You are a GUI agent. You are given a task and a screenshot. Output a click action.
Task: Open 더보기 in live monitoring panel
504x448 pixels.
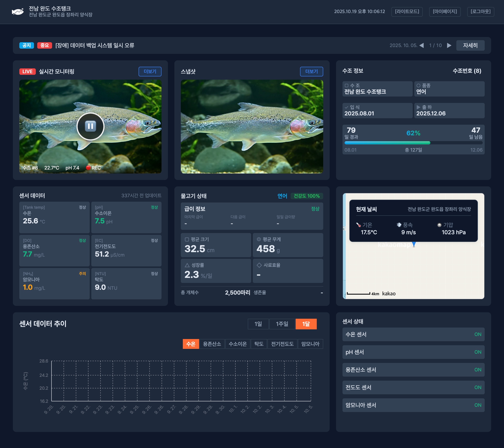point(150,72)
